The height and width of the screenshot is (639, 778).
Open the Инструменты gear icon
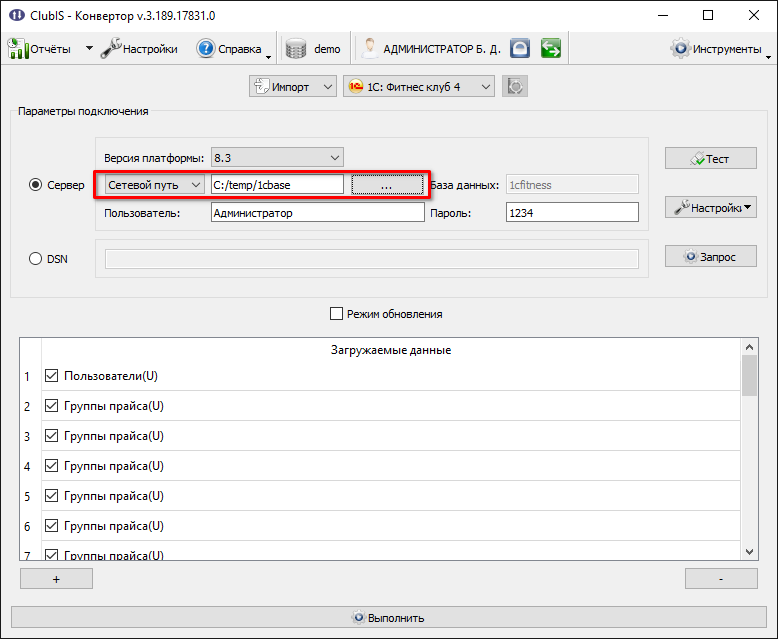[x=680, y=48]
